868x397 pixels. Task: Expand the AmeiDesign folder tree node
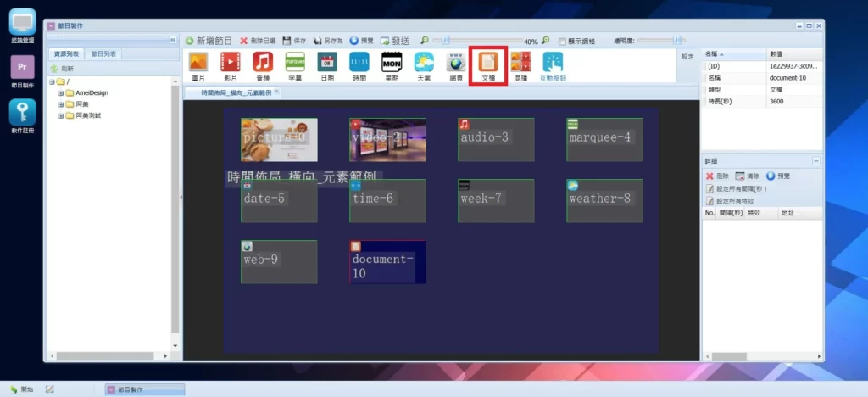[61, 93]
